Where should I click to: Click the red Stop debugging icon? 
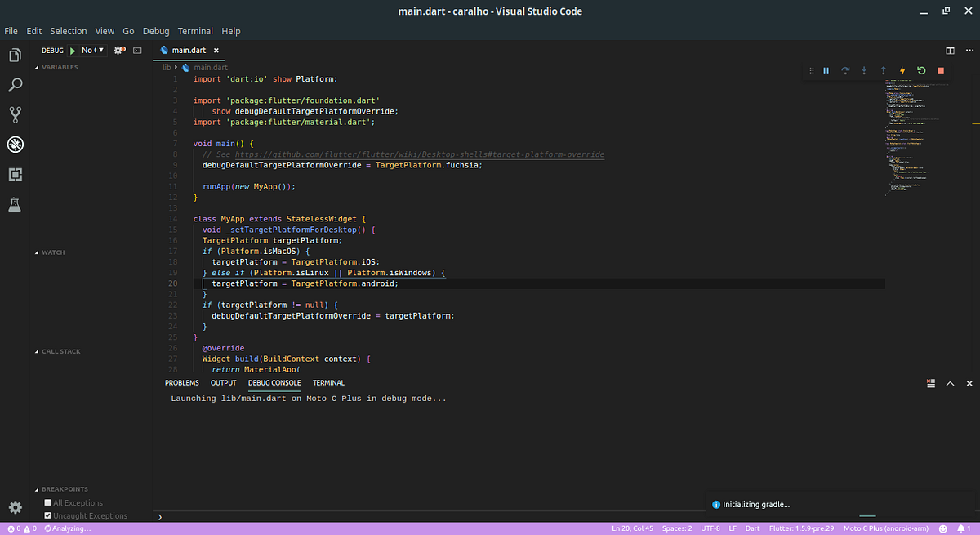940,70
